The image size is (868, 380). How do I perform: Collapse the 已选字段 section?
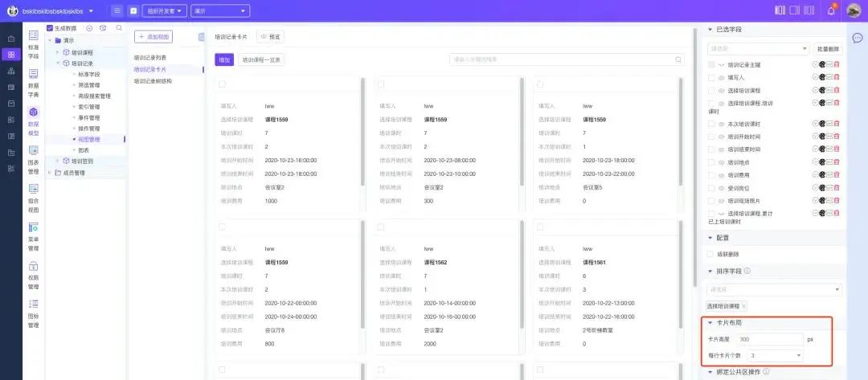coord(710,29)
